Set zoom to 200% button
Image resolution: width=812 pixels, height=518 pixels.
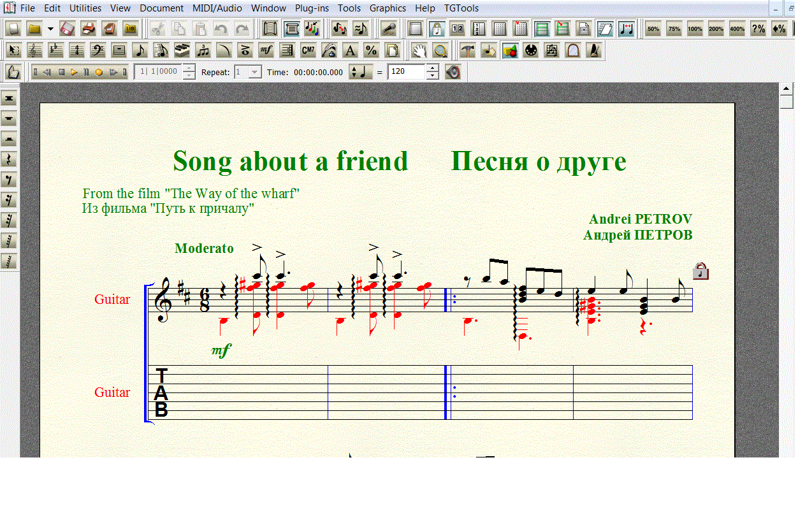coord(716,29)
